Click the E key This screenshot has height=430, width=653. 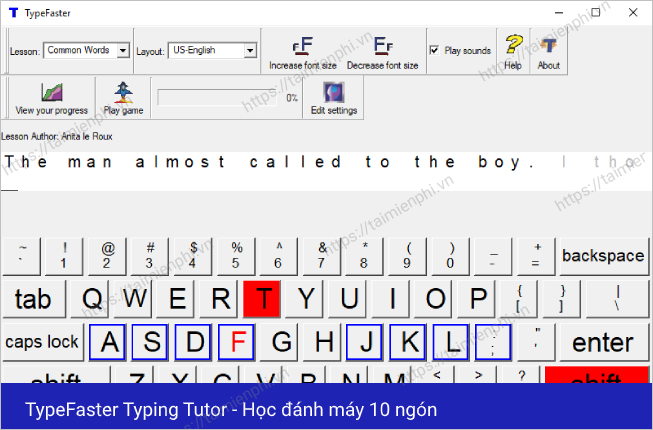(x=176, y=299)
